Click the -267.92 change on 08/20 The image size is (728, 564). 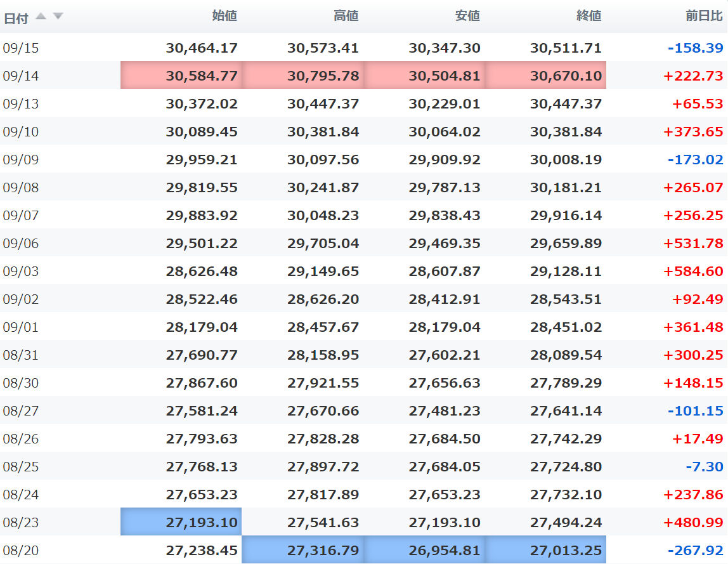pos(696,551)
